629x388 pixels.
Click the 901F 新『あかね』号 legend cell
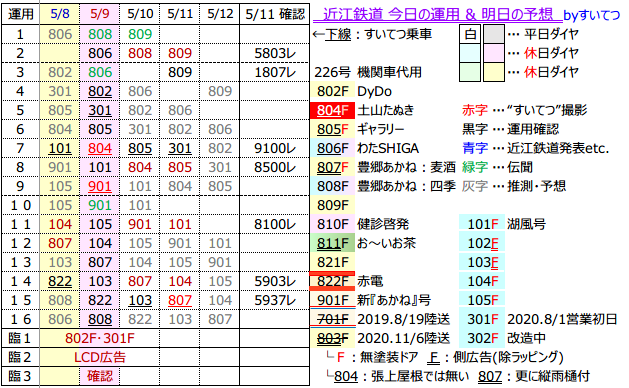[x=332, y=300]
